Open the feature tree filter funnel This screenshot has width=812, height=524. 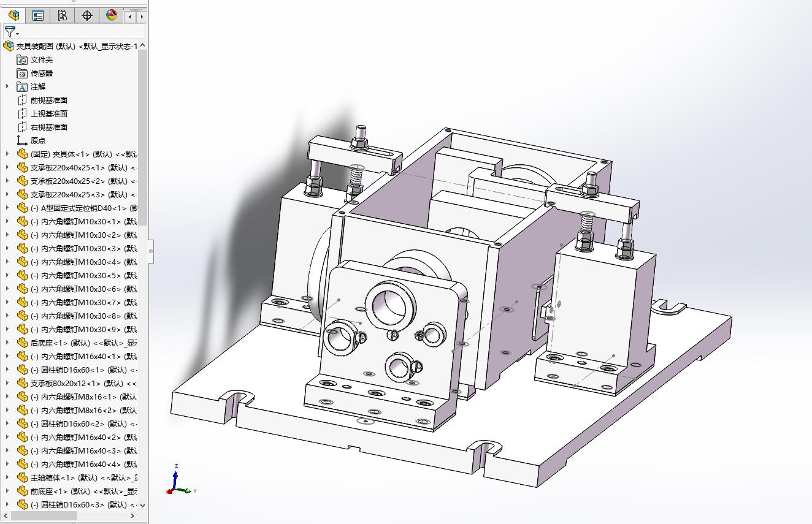[11, 32]
